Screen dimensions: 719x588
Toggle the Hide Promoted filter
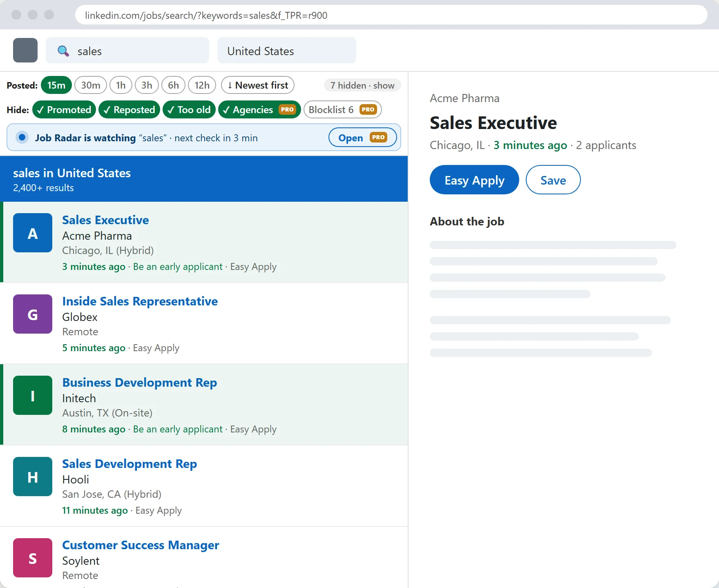[x=64, y=109]
